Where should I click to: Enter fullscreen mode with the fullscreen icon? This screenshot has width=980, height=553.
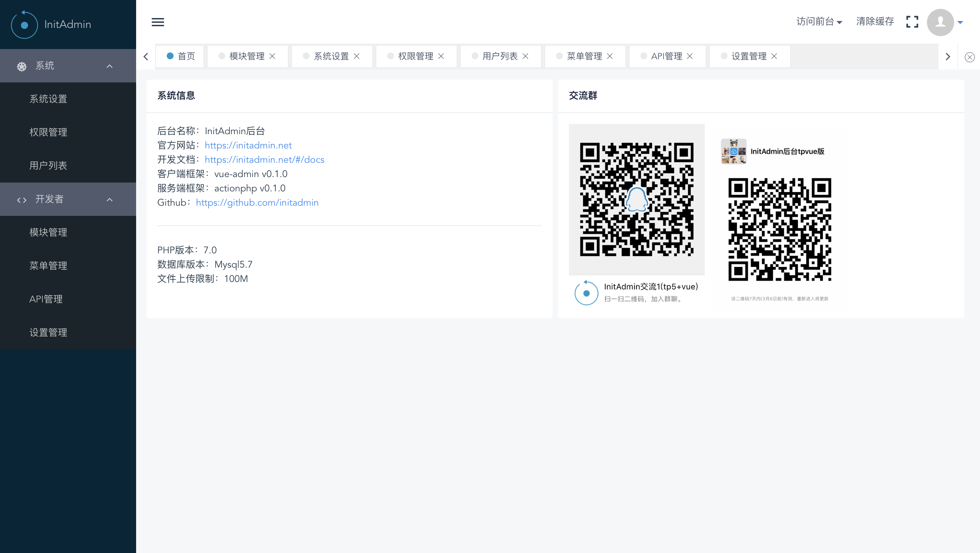pos(912,22)
